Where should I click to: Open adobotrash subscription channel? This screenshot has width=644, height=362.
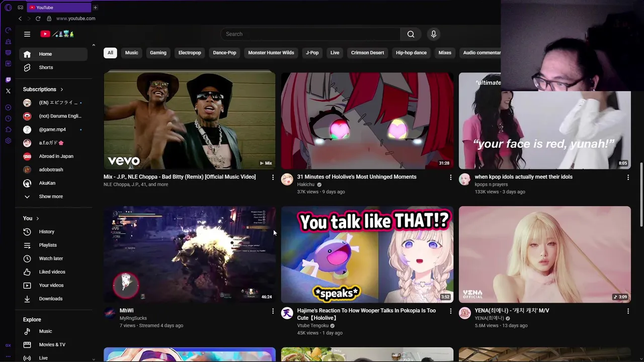[53, 170]
